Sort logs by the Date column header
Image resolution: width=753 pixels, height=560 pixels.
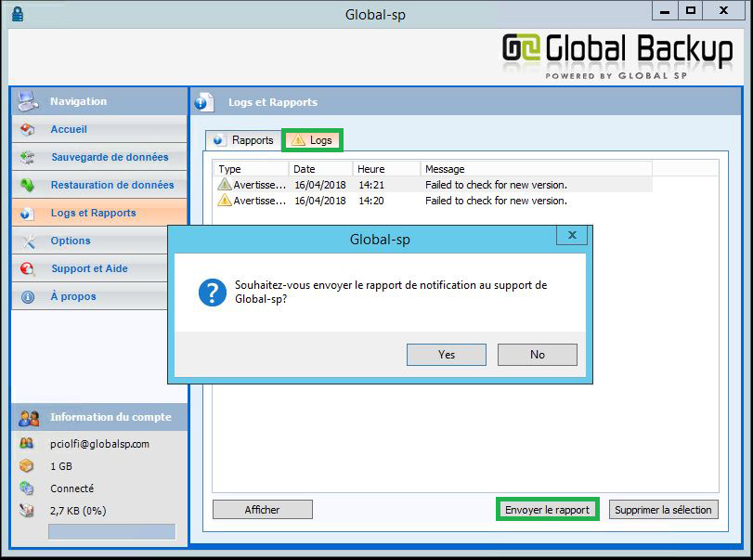(320, 169)
